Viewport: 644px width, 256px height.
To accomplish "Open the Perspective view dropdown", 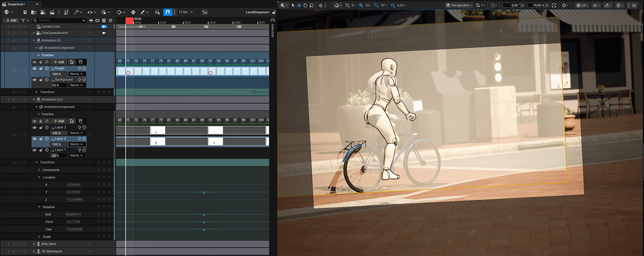I will [x=459, y=5].
